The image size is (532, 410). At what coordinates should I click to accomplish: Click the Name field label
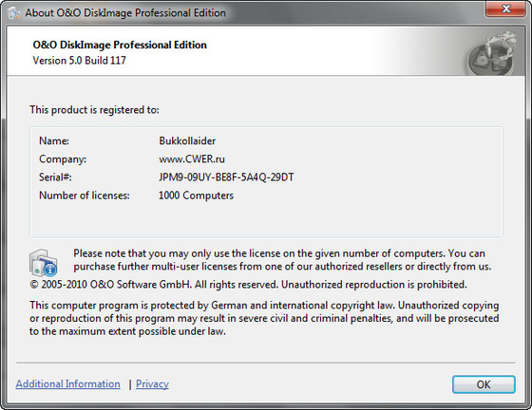54,141
